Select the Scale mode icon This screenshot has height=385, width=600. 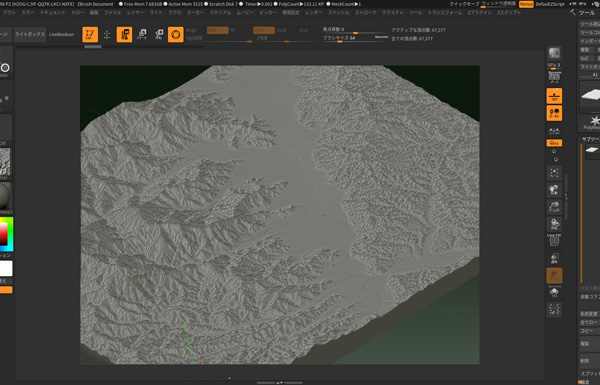pos(142,34)
